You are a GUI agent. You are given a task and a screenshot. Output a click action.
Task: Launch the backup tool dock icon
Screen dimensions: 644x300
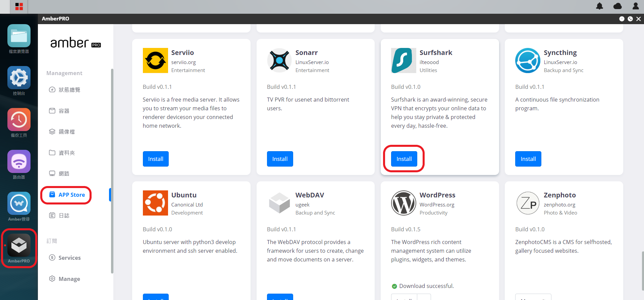point(19,120)
